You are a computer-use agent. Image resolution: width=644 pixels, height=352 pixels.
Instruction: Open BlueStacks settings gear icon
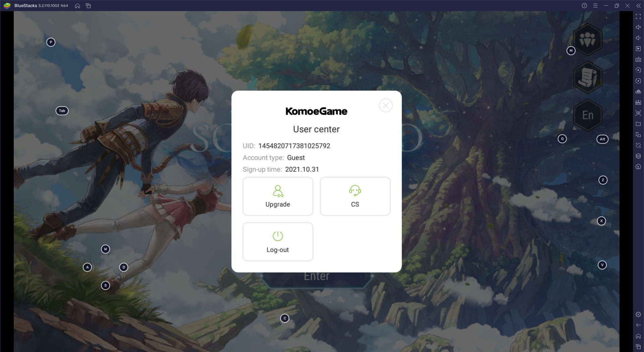click(638, 314)
